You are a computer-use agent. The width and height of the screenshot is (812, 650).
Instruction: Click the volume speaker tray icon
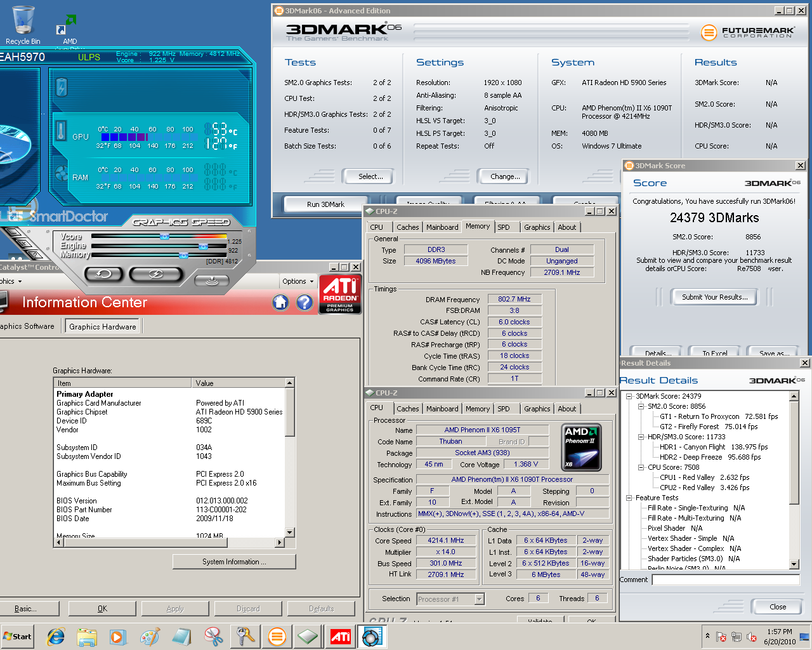pyautogui.click(x=752, y=637)
